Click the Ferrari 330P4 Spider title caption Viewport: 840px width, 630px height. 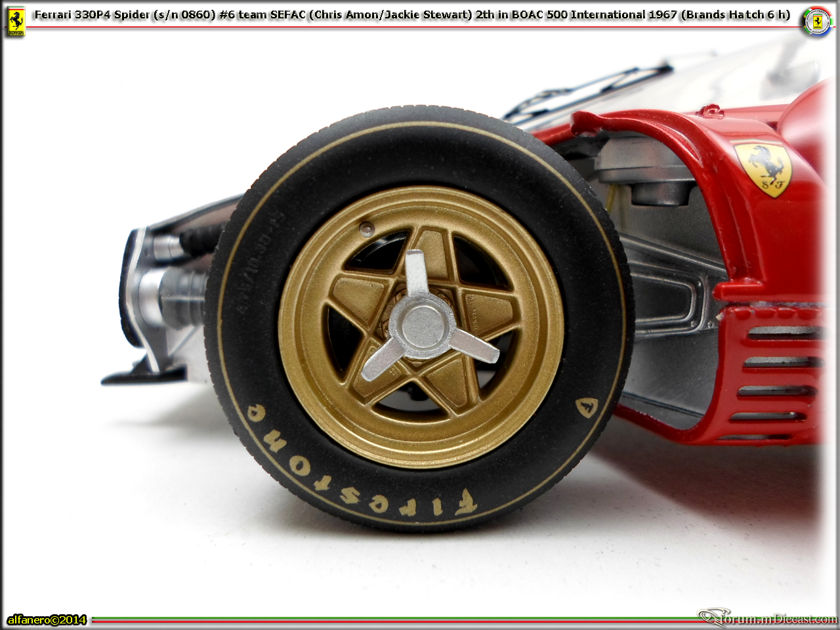point(412,14)
